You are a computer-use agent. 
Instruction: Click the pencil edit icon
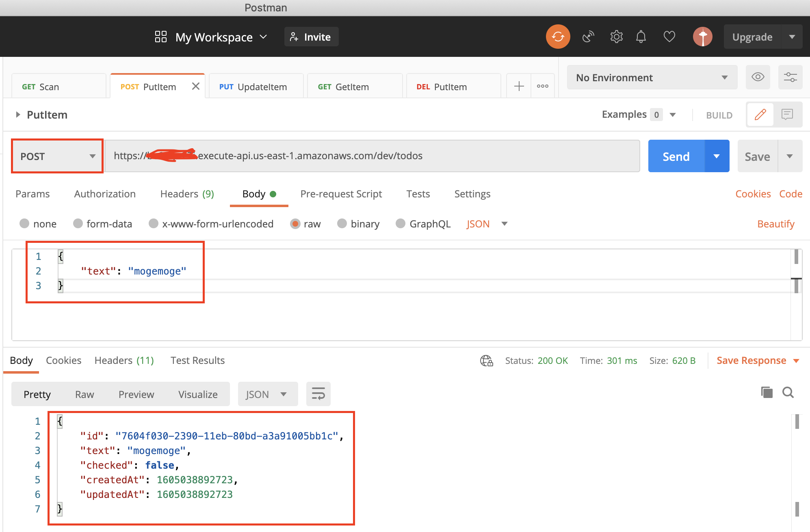click(x=760, y=115)
